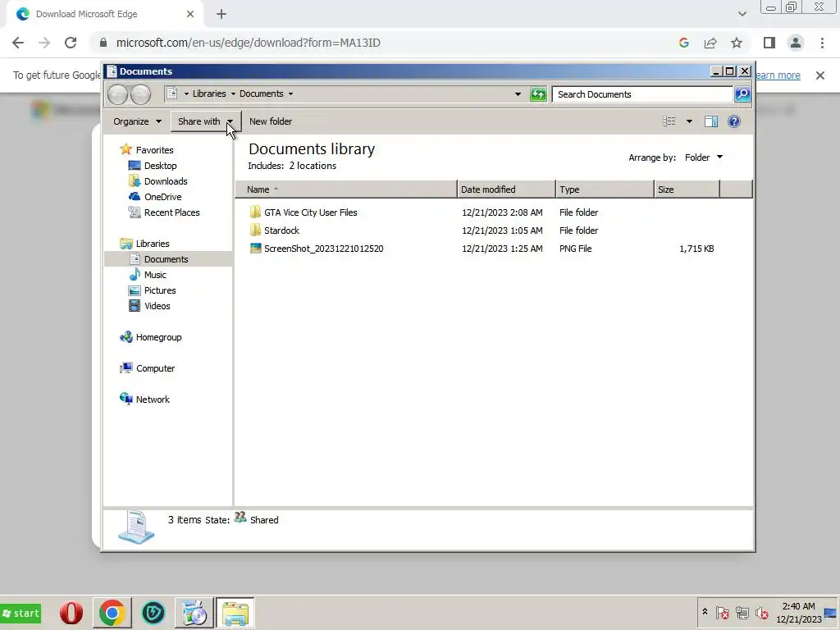The image size is (840, 630).
Task: Click the clock in system tray
Action: (x=799, y=613)
